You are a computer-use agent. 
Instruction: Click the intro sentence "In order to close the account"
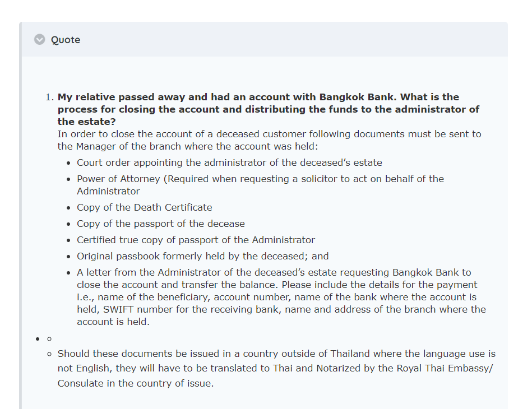pos(269,134)
